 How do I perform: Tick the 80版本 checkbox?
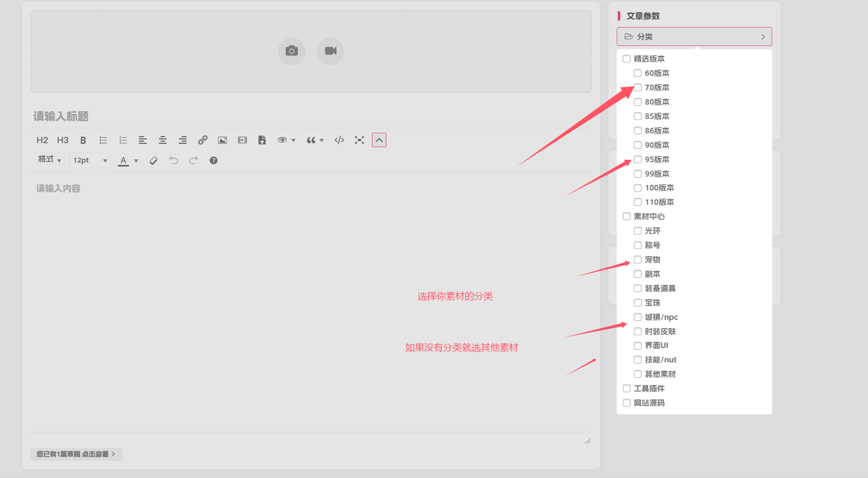tap(638, 102)
